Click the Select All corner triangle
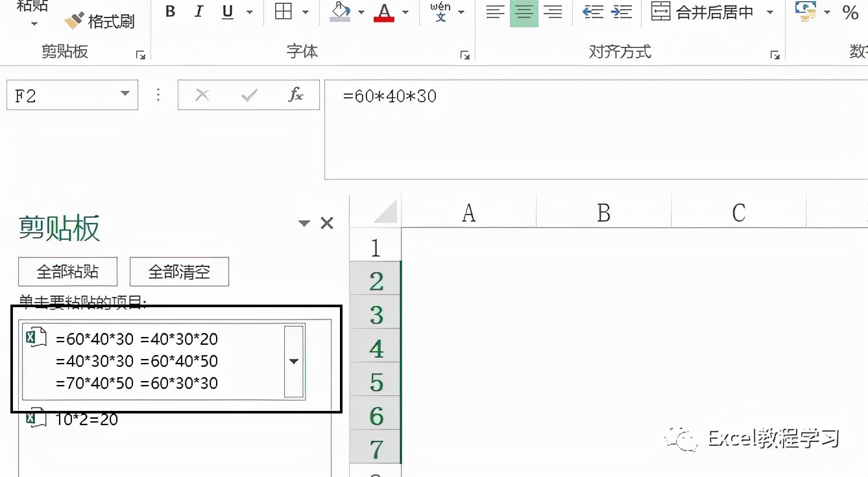This screenshot has width=868, height=477. click(385, 212)
